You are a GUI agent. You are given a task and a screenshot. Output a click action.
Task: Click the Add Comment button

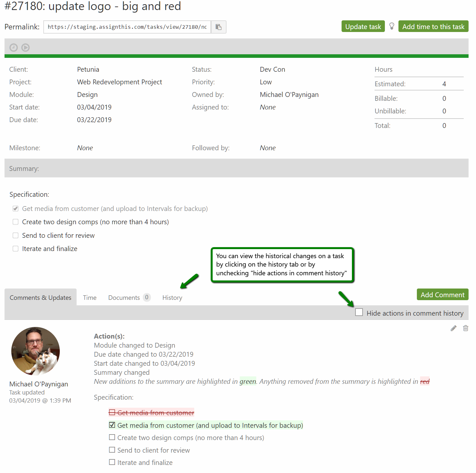(442, 295)
